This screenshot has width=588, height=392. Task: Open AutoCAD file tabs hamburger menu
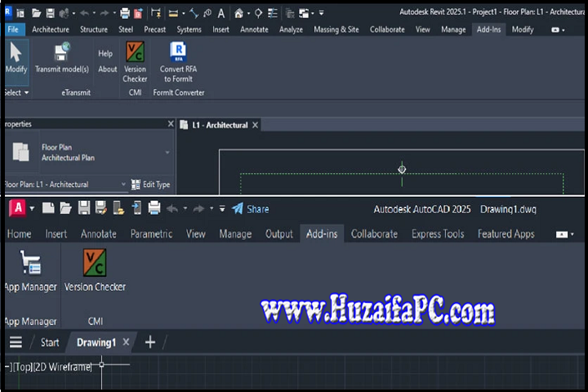click(16, 342)
